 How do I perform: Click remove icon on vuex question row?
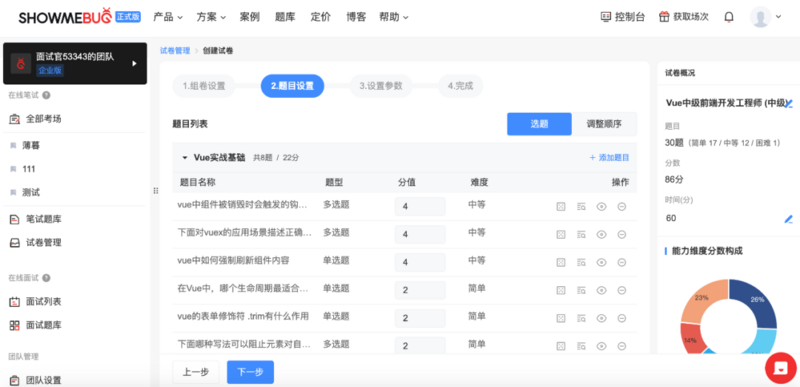point(622,235)
